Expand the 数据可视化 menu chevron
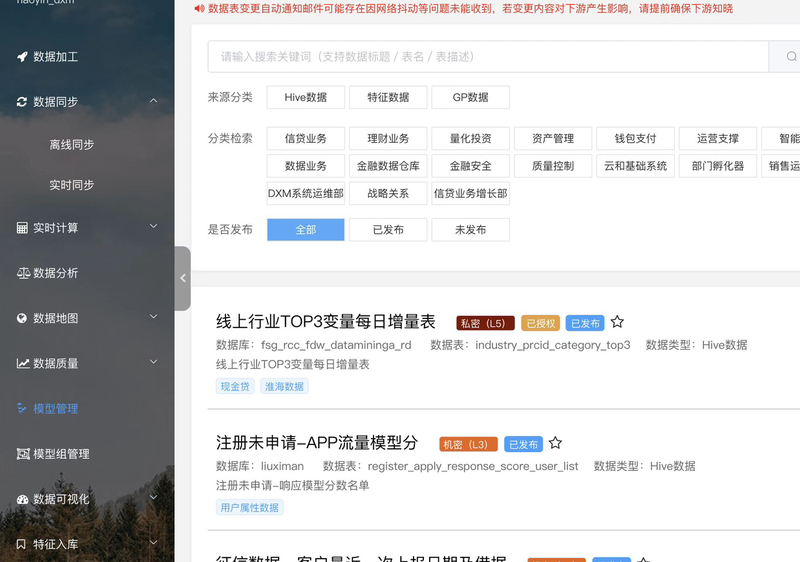 pos(154,497)
